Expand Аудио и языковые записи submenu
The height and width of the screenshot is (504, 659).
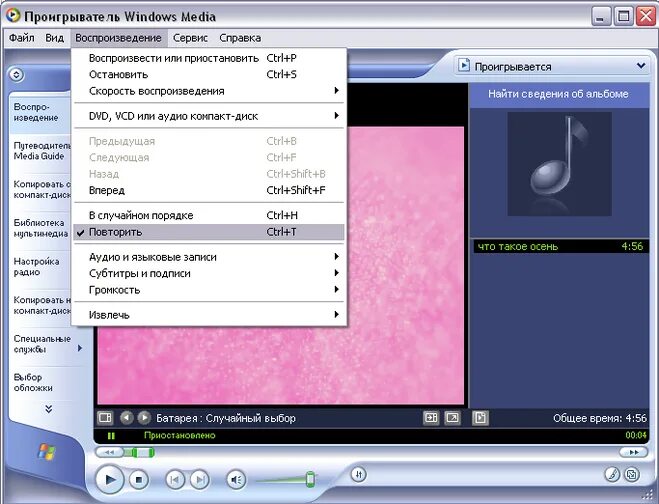tap(209, 257)
